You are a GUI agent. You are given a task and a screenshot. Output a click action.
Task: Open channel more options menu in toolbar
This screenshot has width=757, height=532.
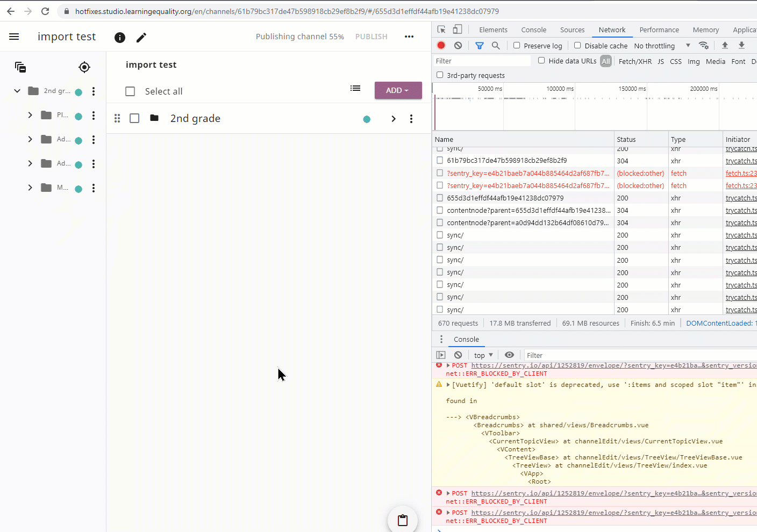pos(409,37)
